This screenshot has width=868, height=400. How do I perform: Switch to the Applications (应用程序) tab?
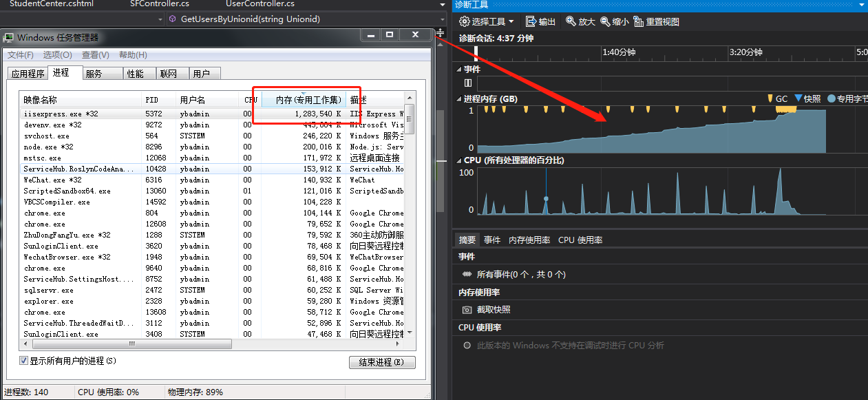click(x=28, y=74)
